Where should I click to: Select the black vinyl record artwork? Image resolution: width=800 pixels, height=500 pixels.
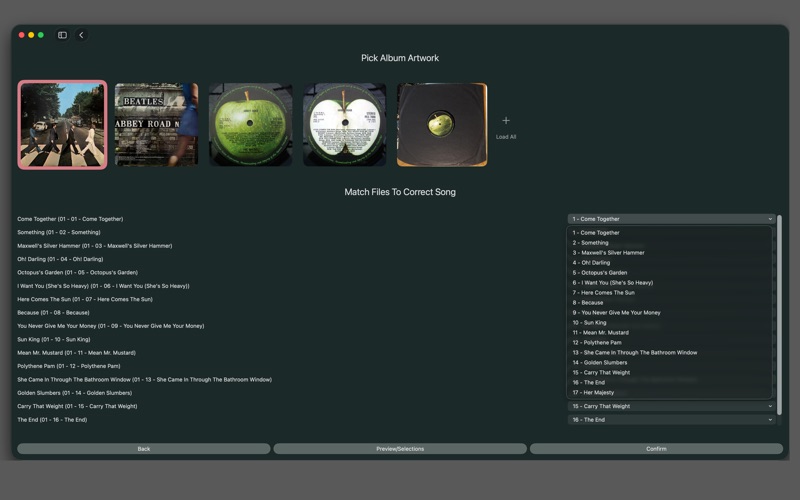coord(442,124)
